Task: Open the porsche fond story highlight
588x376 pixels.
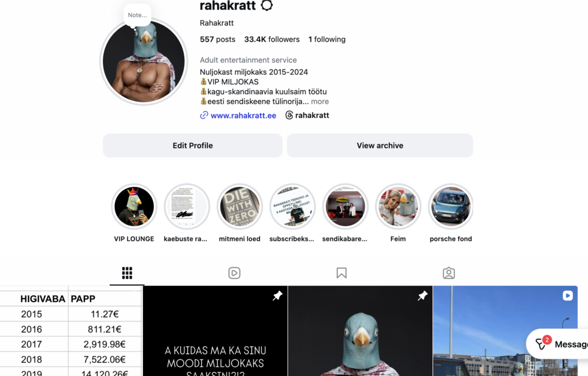Action: point(451,206)
